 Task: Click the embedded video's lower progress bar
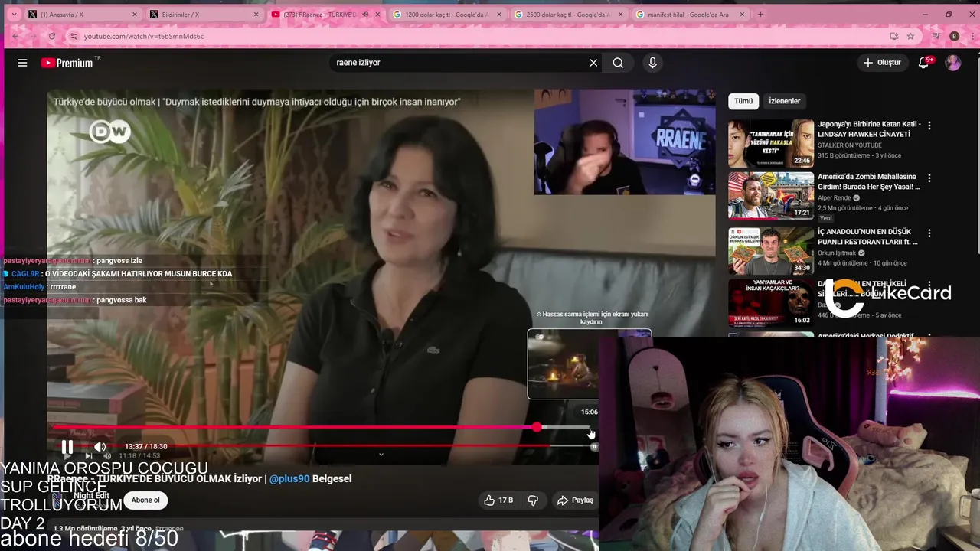point(322,445)
